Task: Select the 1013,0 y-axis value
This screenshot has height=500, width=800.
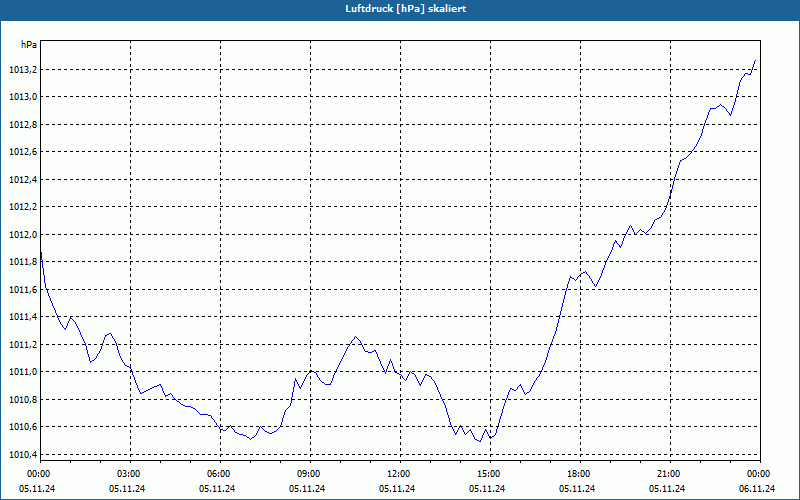Action: point(22,97)
